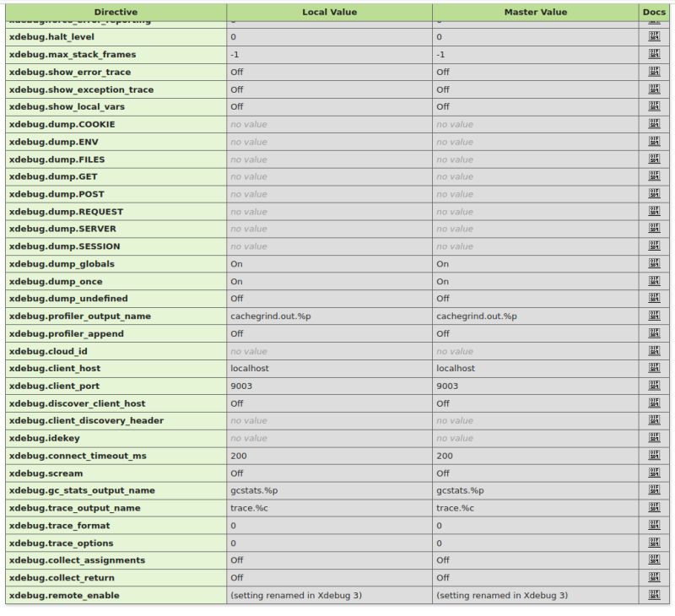Image resolution: width=675 pixels, height=616 pixels.
Task: Select the xdebug.dump_globals directive name
Action: (62, 264)
